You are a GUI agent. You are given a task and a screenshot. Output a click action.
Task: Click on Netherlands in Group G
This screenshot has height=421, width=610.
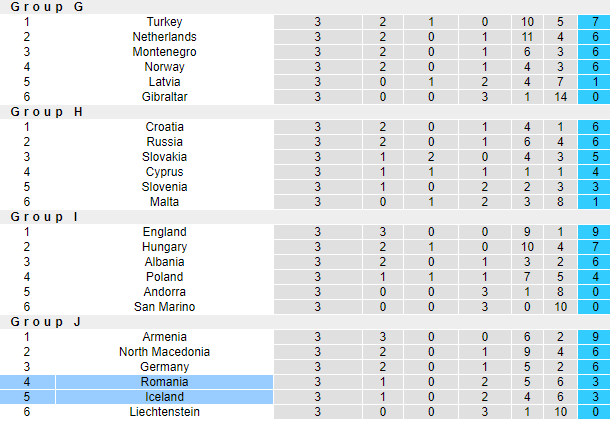[164, 36]
